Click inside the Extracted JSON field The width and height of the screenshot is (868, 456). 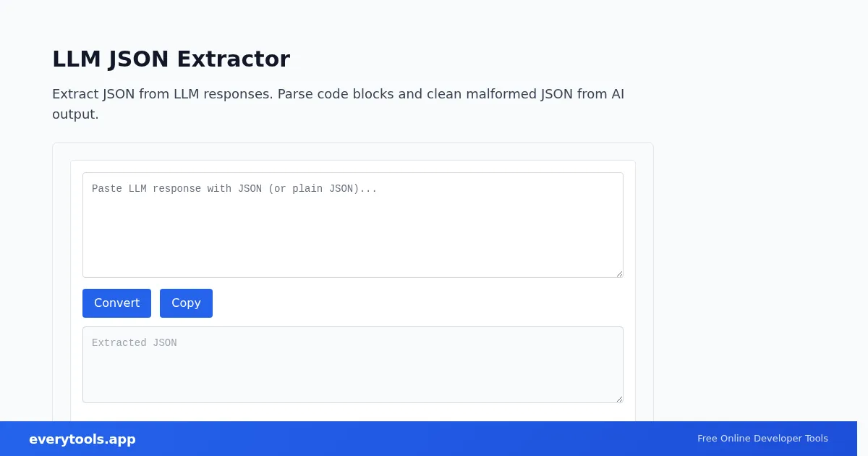[x=353, y=365]
